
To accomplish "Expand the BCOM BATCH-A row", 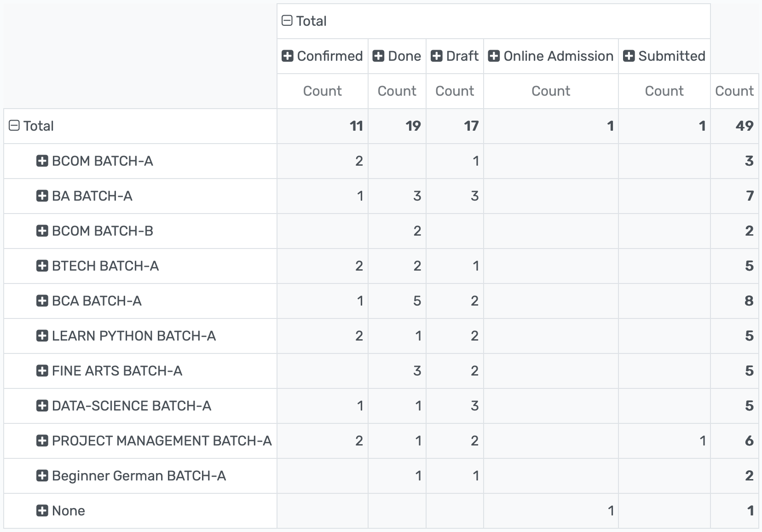I will (42, 161).
